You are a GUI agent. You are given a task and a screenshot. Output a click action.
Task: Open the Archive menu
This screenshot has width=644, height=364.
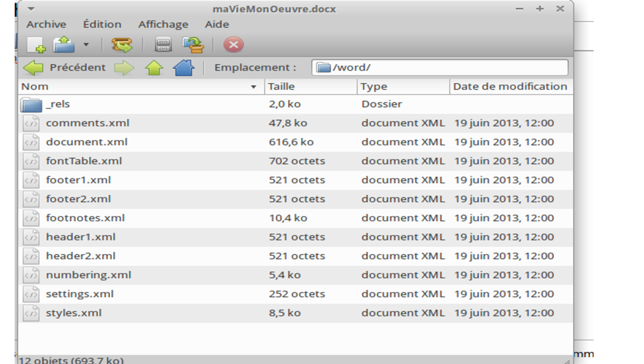pos(46,24)
